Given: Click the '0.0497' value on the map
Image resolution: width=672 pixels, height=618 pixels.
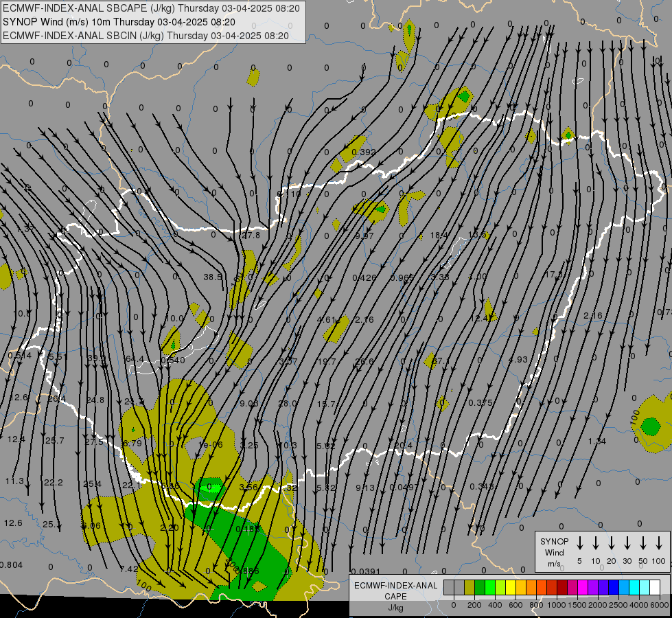Looking at the screenshot, I should (x=404, y=488).
